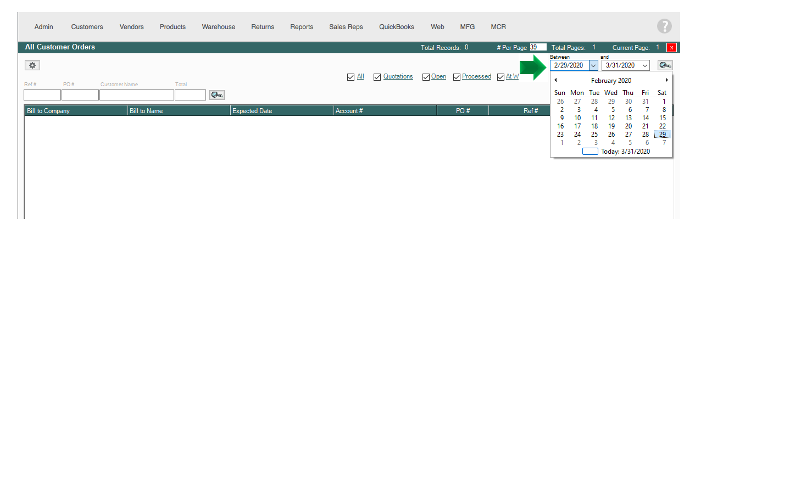Screen dimensions: 812x504
Task: Open the end date 3/31/2020 dropdown
Action: (x=645, y=65)
